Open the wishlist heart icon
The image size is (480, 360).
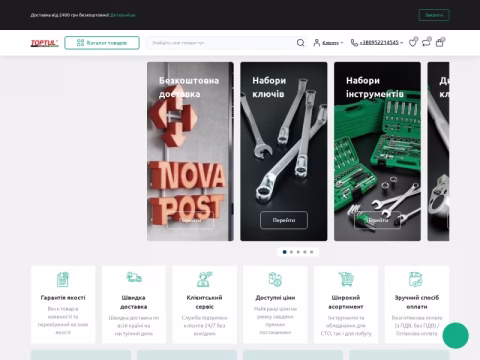click(x=413, y=42)
